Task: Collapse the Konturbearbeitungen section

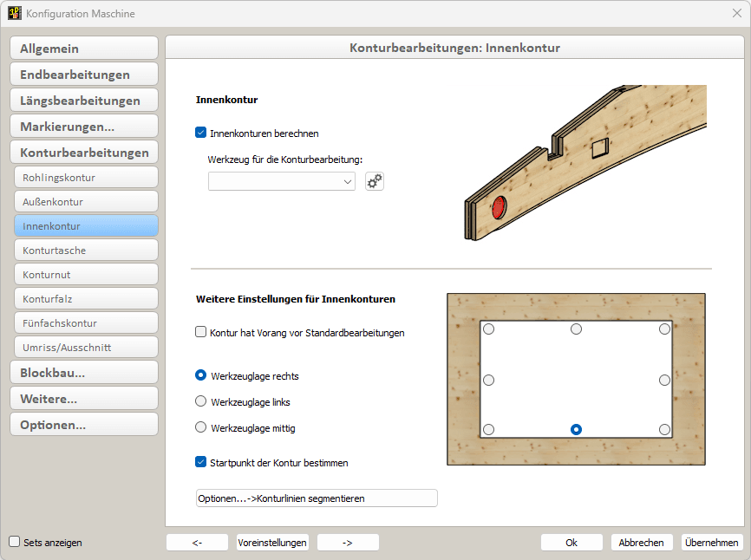Action: pos(84,153)
